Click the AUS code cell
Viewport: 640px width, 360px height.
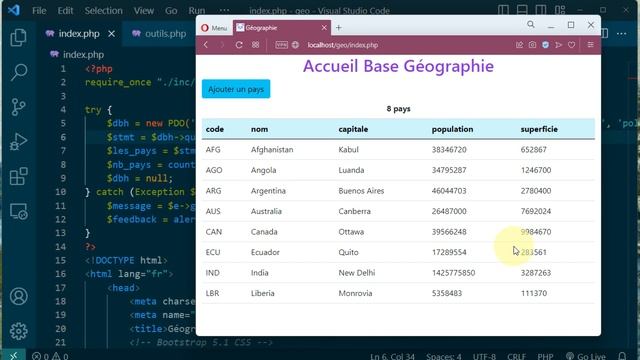pos(213,211)
